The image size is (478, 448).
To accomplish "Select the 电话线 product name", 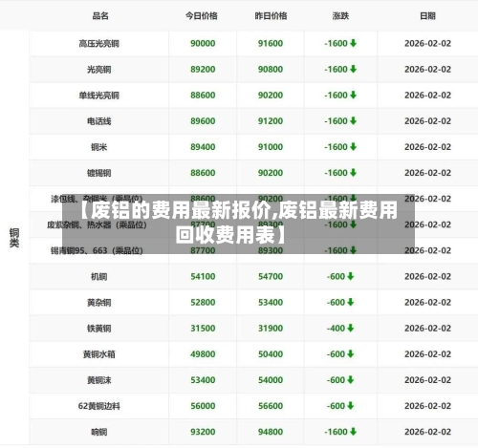I will (99, 121).
